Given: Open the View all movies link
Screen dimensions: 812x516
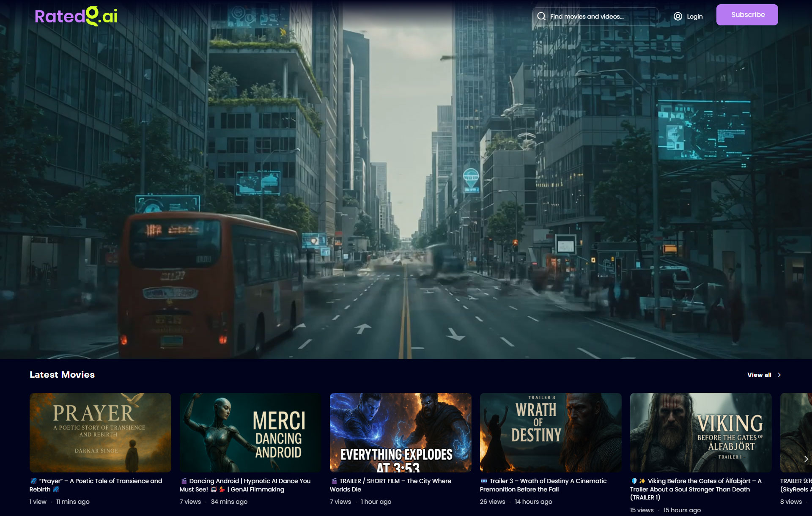Looking at the screenshot, I should pyautogui.click(x=759, y=375).
